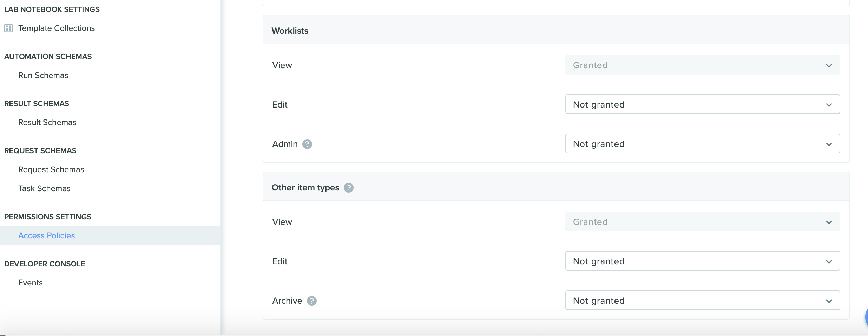This screenshot has height=336, width=868.
Task: Click the Other item types heading
Action: (305, 188)
